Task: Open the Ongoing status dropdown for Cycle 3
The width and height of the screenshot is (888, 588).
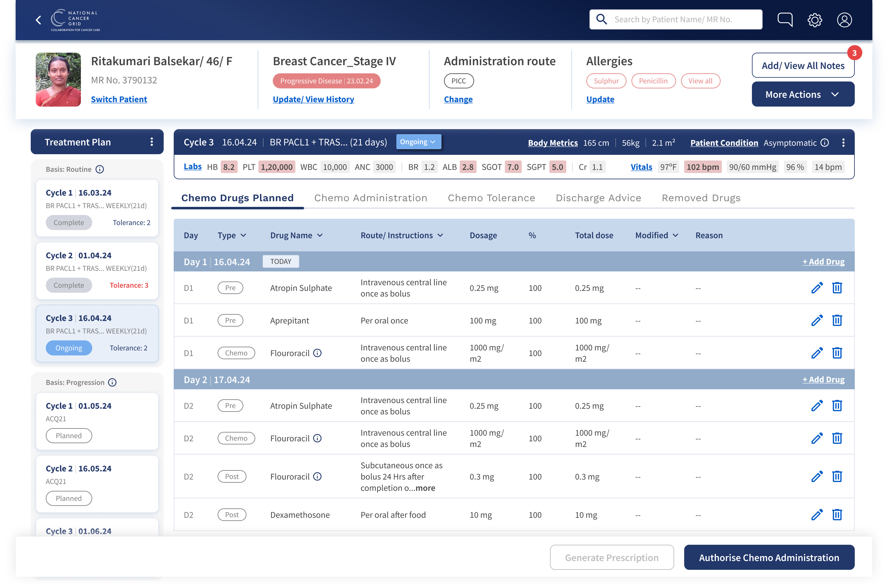Action: 418,142
